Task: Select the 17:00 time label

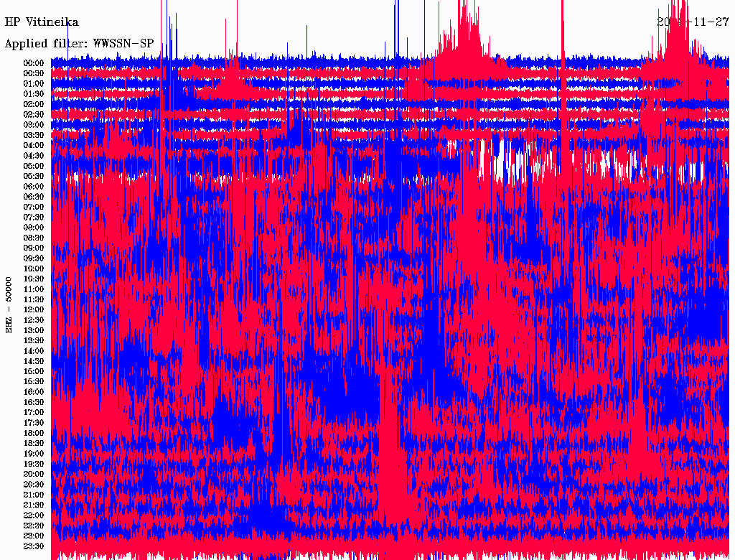Action: [34, 412]
